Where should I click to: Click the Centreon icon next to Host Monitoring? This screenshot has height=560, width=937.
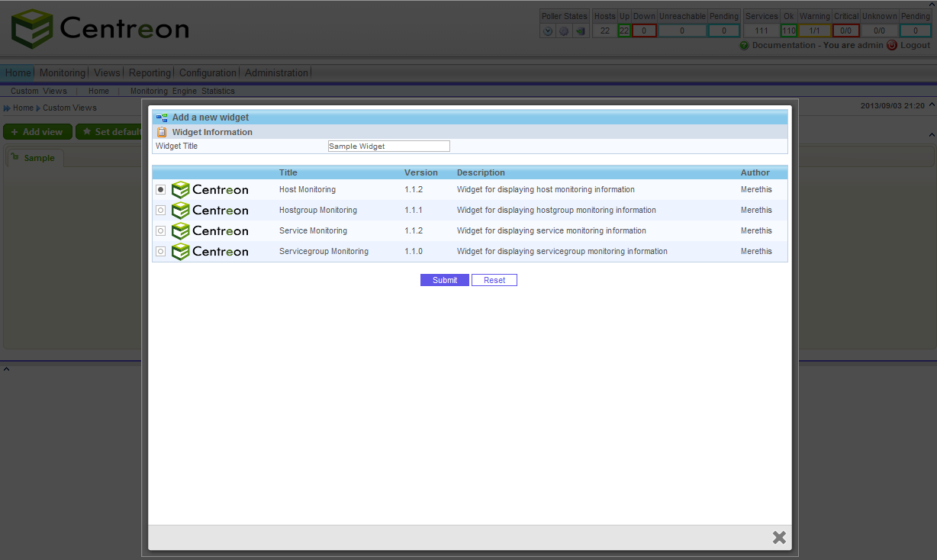pyautogui.click(x=182, y=189)
